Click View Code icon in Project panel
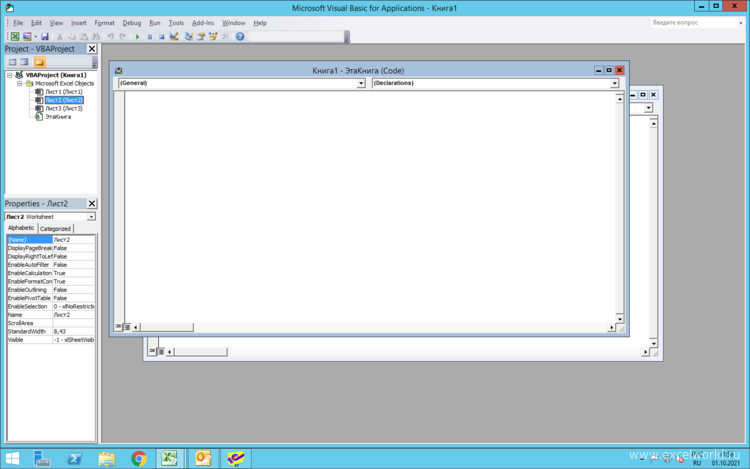This screenshot has width=750, height=469. [x=12, y=62]
